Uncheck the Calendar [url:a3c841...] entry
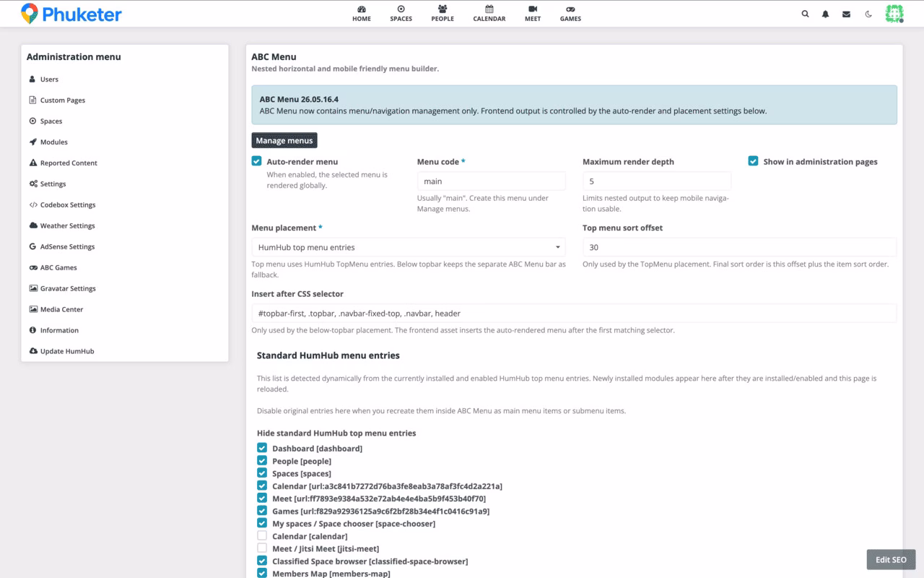 (x=262, y=486)
